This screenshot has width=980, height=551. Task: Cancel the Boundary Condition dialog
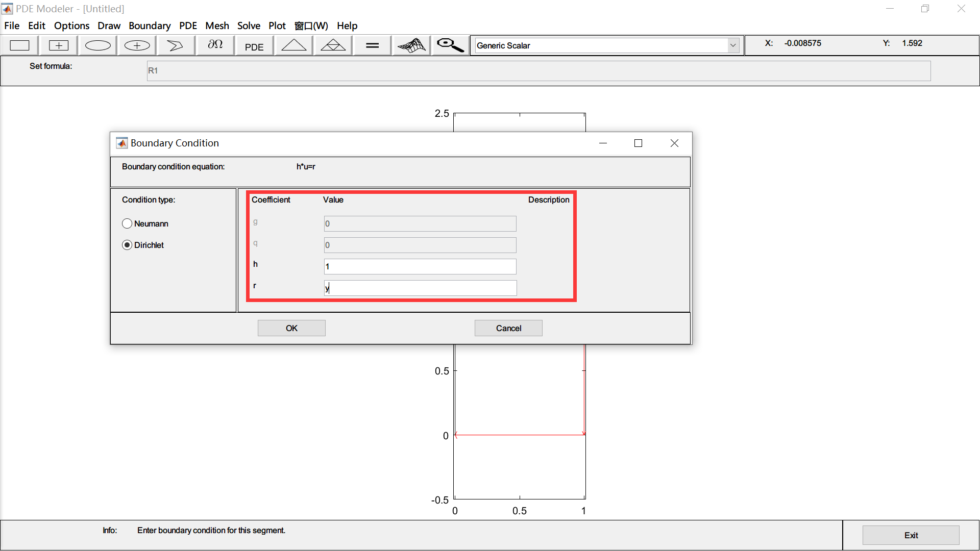coord(508,328)
